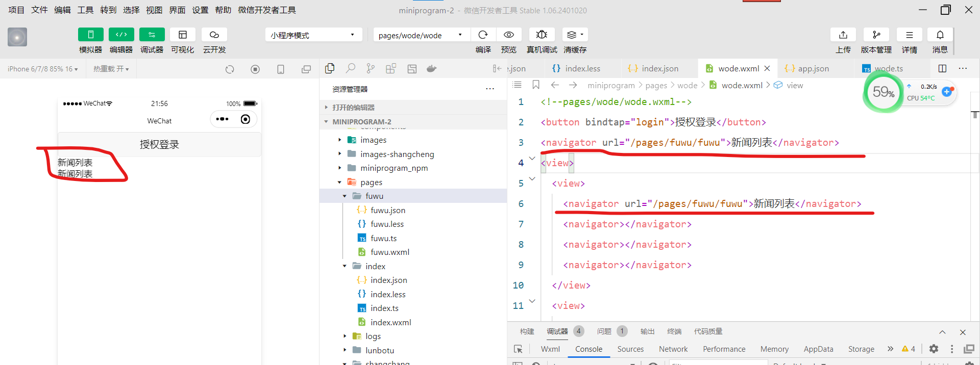Click the Upload (上传) icon
The height and width of the screenshot is (365, 980).
[843, 35]
